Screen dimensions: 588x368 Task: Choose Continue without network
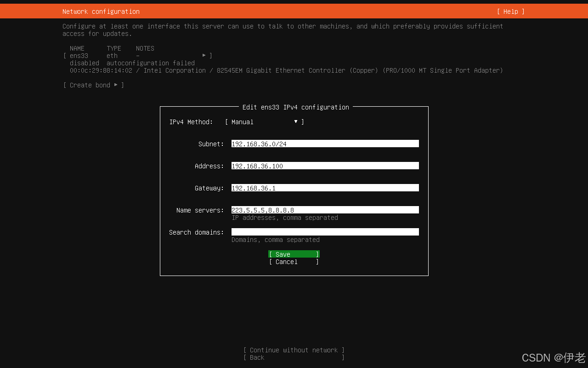pyautogui.click(x=294, y=350)
